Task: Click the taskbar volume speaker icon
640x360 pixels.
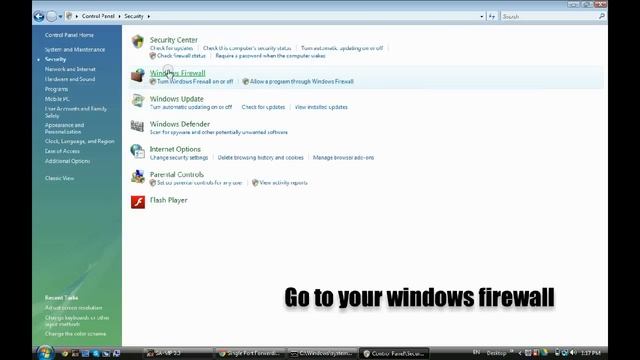Action: coord(573,352)
